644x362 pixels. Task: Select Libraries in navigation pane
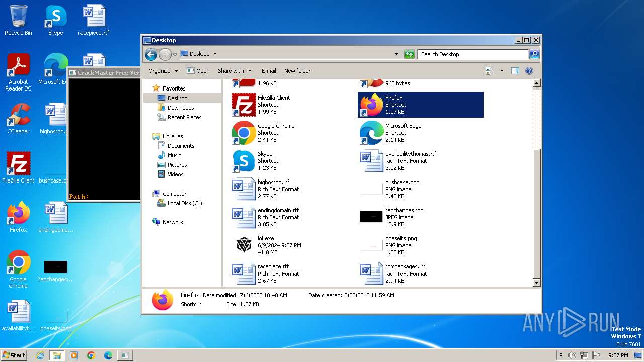pos(168,136)
